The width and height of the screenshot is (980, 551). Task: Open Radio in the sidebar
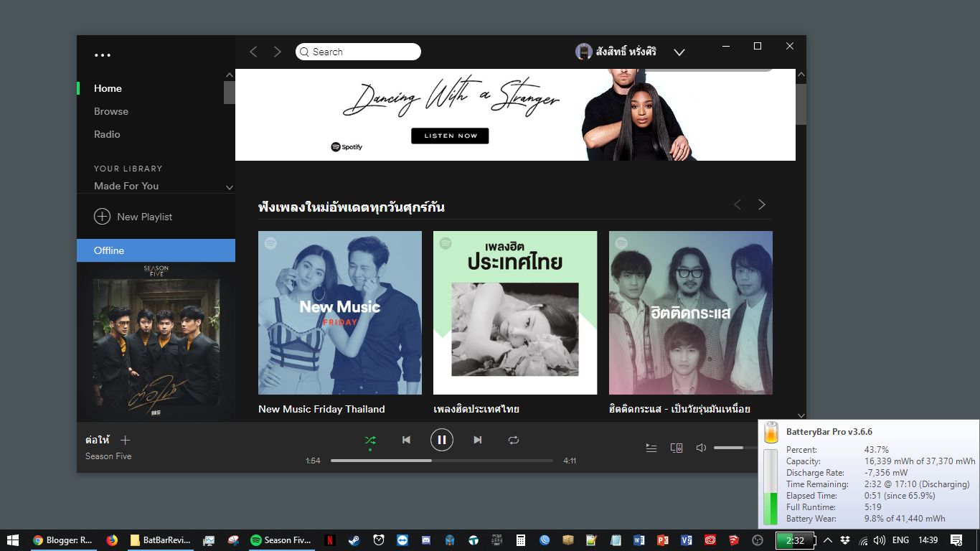[107, 134]
